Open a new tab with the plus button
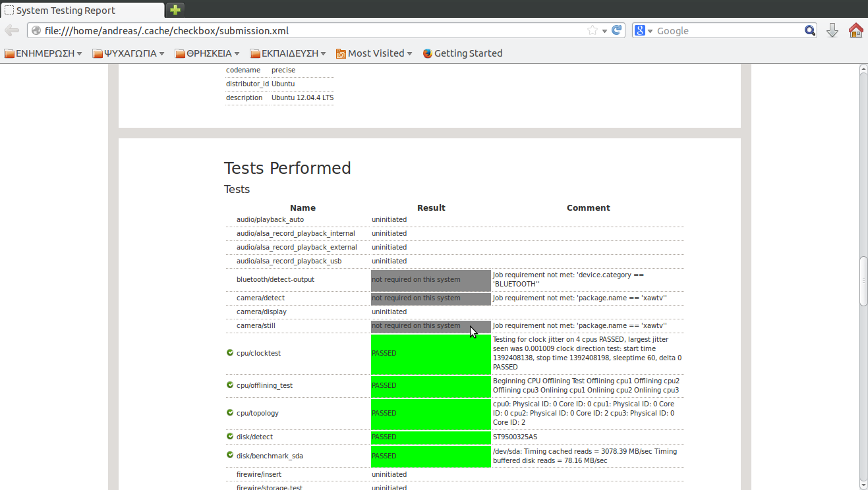Screen dimensions: 868x490 175,10
